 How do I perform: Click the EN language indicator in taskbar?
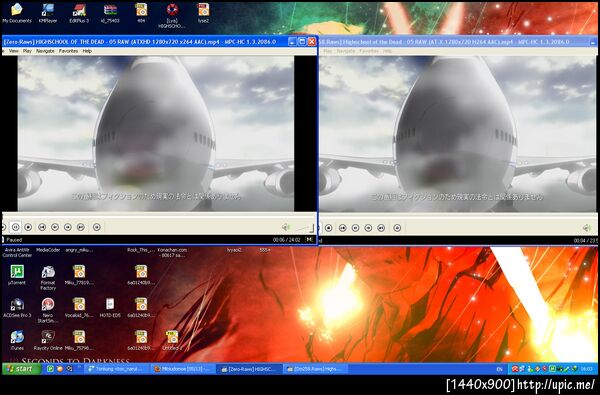499,369
